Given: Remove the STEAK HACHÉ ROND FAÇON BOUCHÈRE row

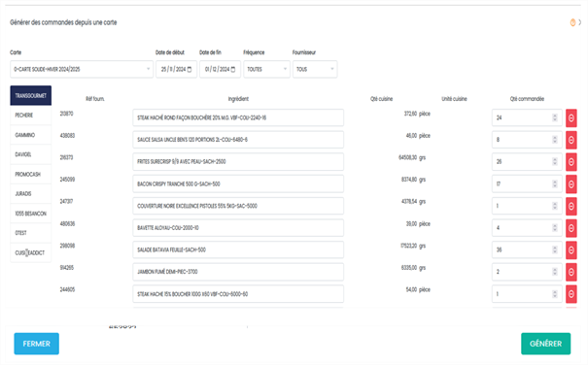Looking at the screenshot, I should [571, 117].
